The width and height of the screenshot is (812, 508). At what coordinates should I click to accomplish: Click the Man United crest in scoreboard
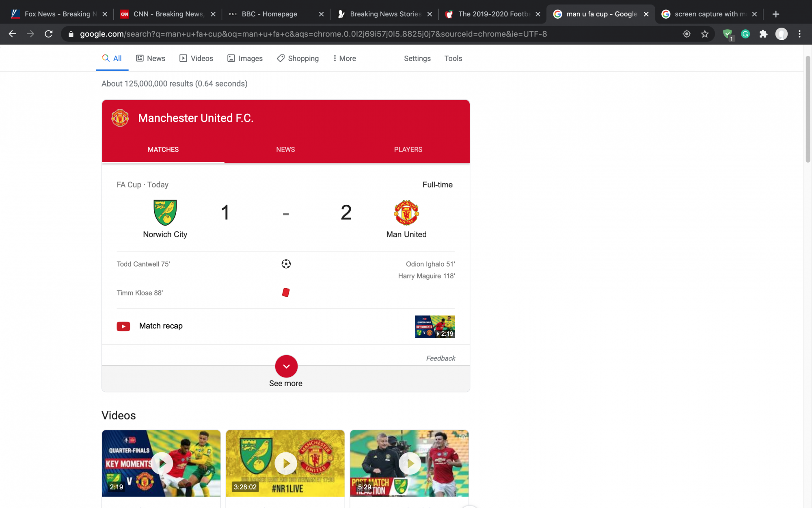(x=406, y=213)
